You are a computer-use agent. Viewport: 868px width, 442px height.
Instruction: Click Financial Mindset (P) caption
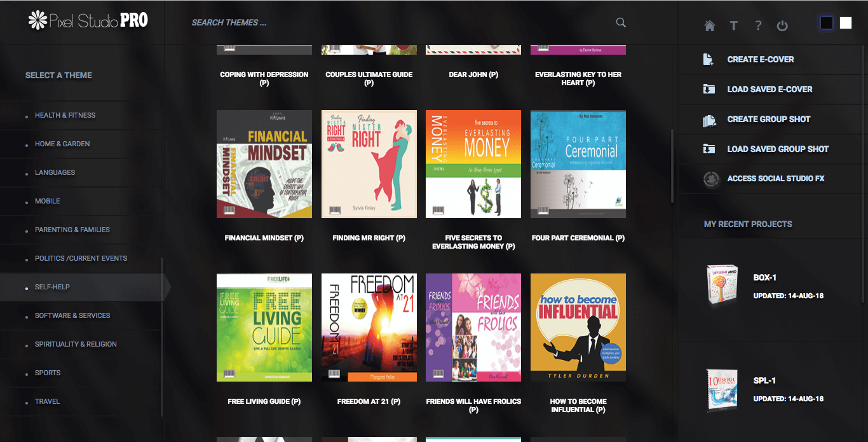[x=264, y=238]
